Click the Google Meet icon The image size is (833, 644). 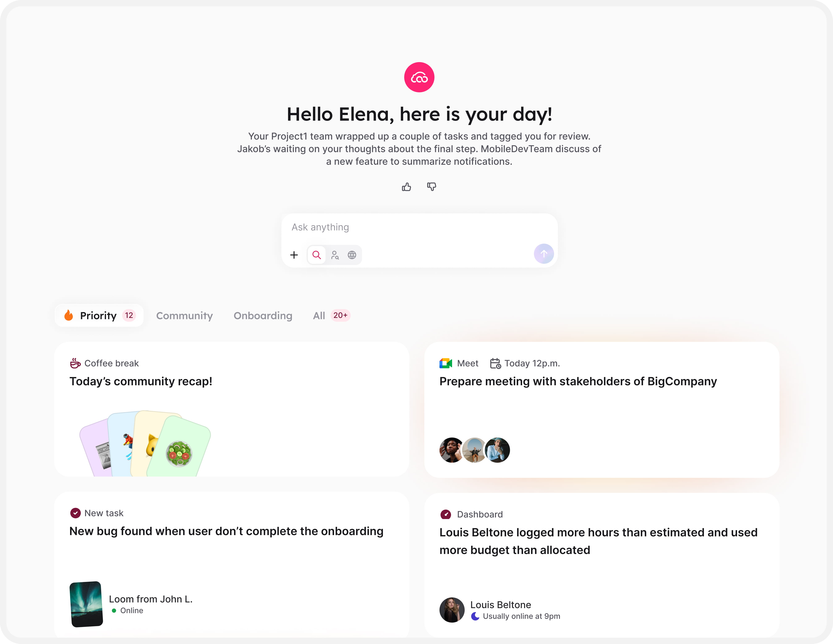click(446, 363)
